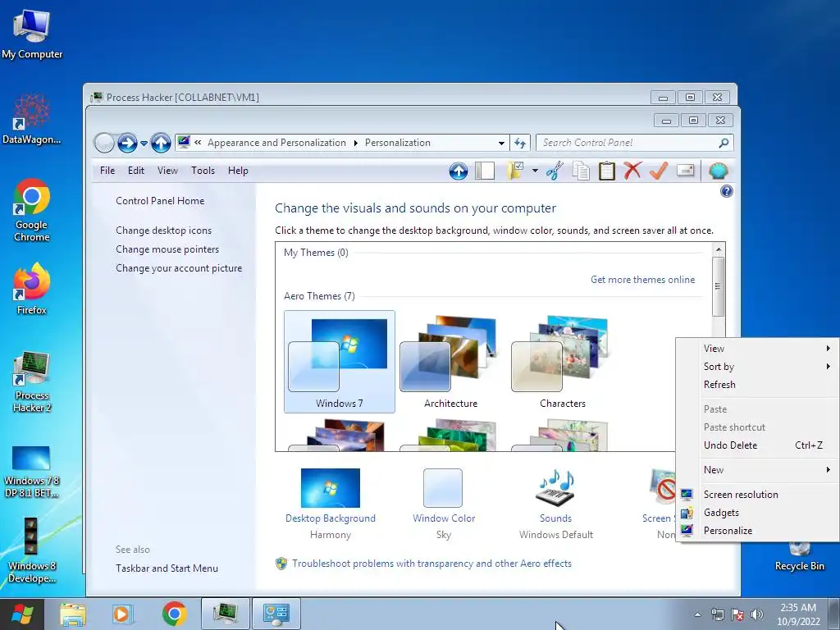Select My Computer desktop icon
The image size is (840, 630).
pos(32,34)
